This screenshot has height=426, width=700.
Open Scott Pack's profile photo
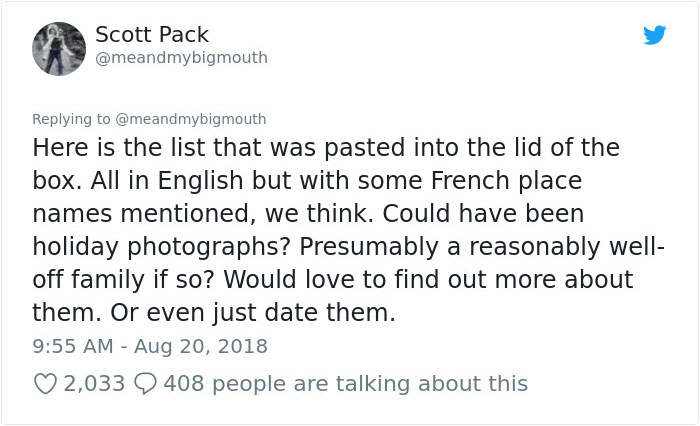[x=59, y=49]
